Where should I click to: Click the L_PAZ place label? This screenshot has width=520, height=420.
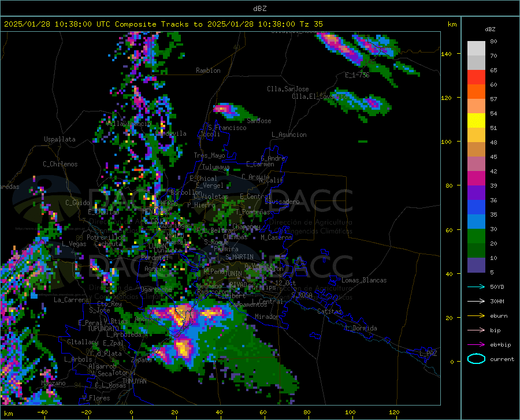click(x=428, y=354)
